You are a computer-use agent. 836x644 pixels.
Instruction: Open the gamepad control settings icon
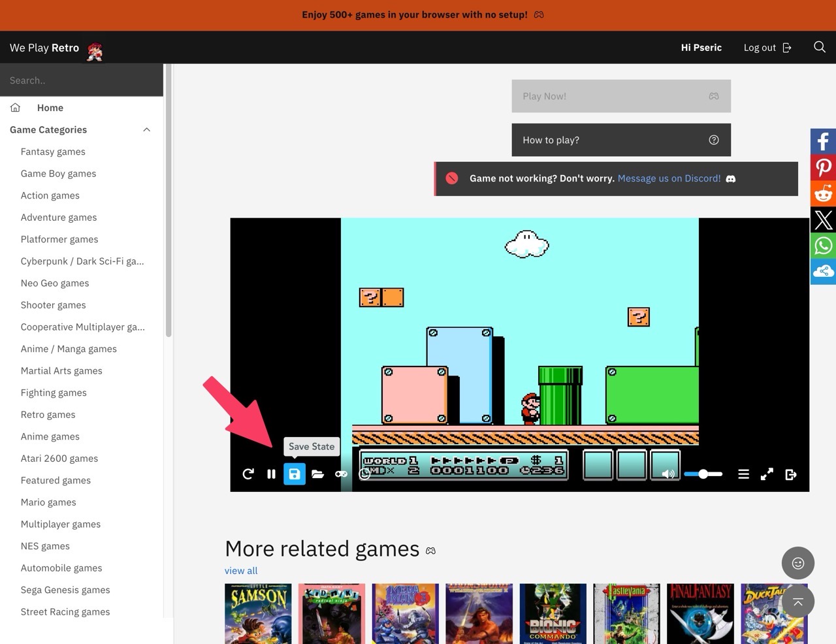pos(341,474)
